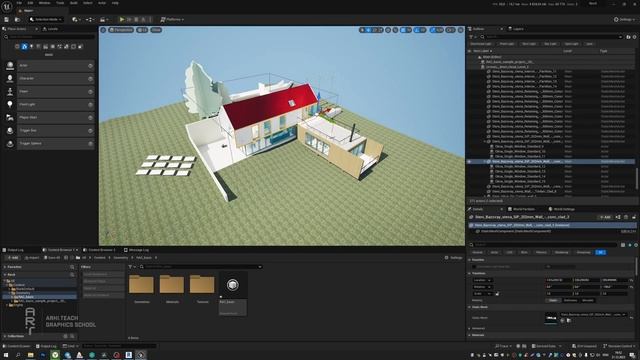The width and height of the screenshot is (640, 360).
Task: Open the Edit menu
Action: (30, 3)
